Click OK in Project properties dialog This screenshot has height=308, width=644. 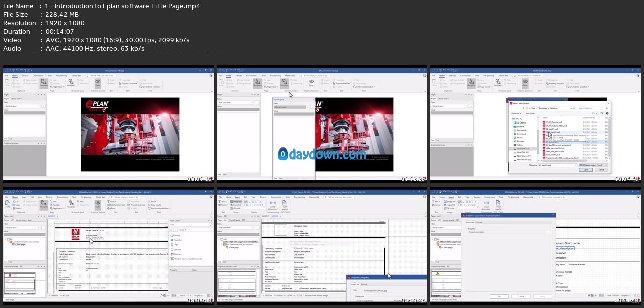click(499, 296)
